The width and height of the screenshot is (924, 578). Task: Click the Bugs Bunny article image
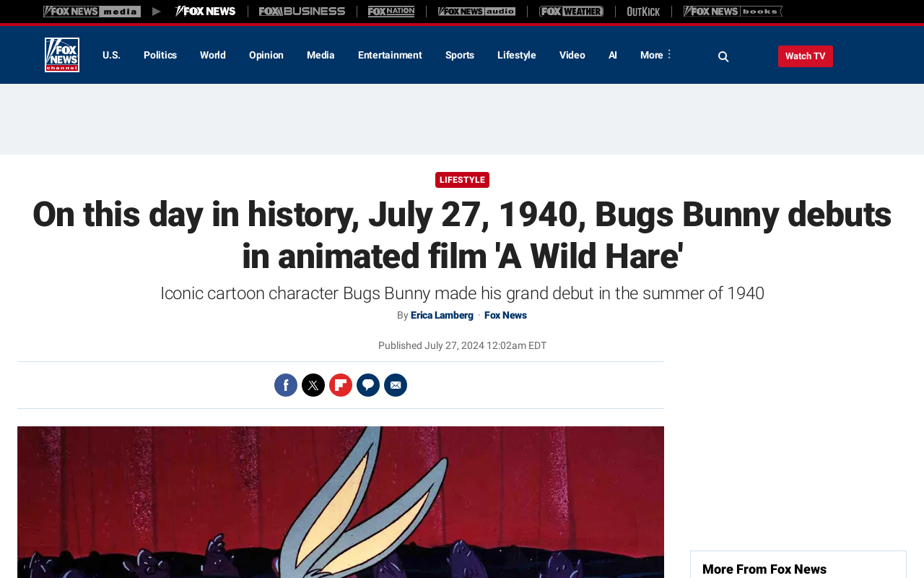[x=341, y=502]
